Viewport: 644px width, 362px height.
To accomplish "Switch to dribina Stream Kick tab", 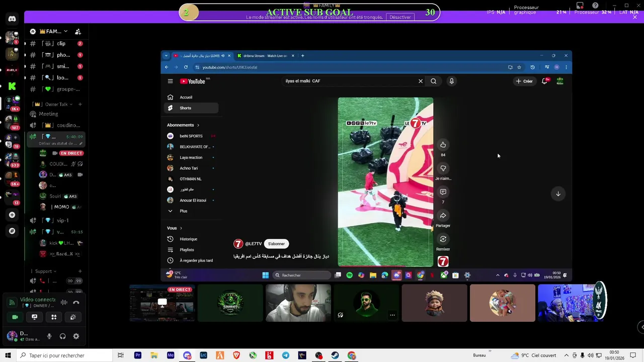I will tap(266, 56).
